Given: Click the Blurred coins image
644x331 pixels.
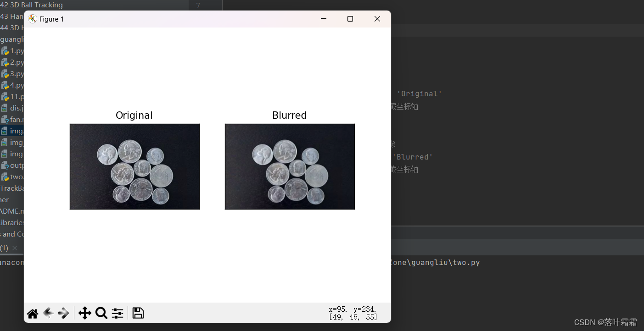Looking at the screenshot, I should point(290,166).
